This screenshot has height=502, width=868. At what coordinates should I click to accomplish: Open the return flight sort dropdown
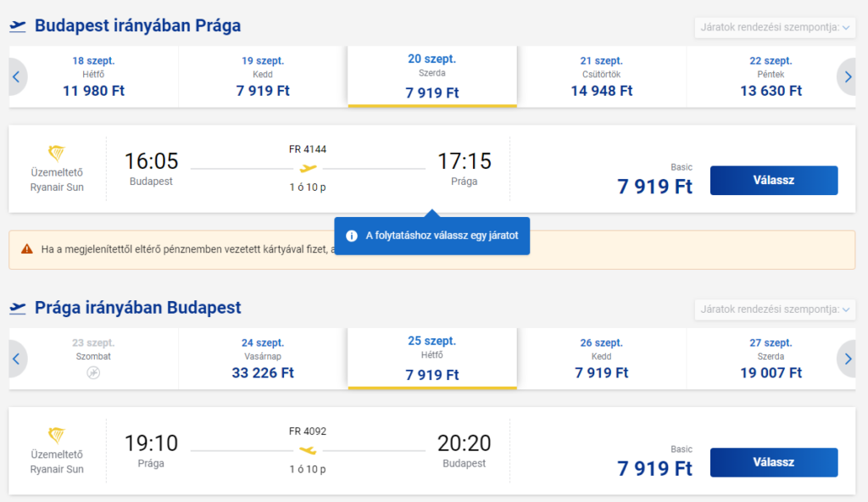[775, 310]
